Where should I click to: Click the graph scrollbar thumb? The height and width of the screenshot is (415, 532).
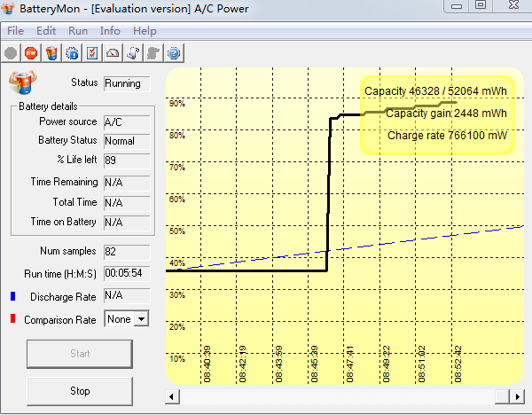(x=503, y=396)
